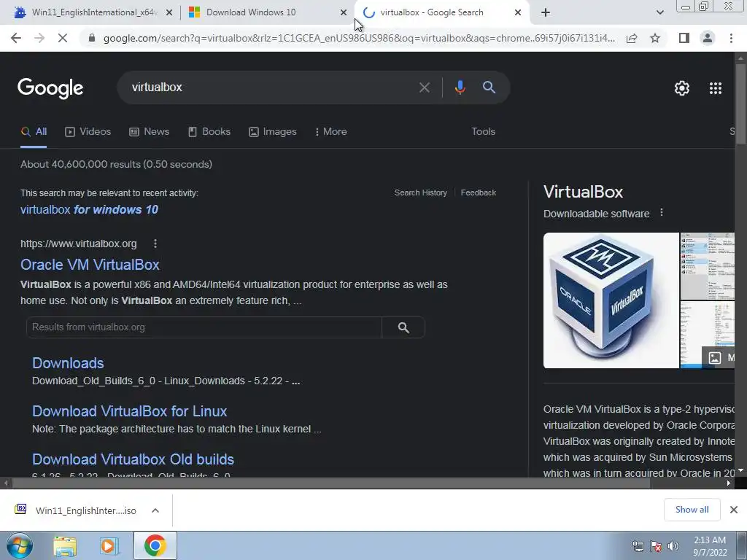Click the Feedback link

(x=479, y=192)
